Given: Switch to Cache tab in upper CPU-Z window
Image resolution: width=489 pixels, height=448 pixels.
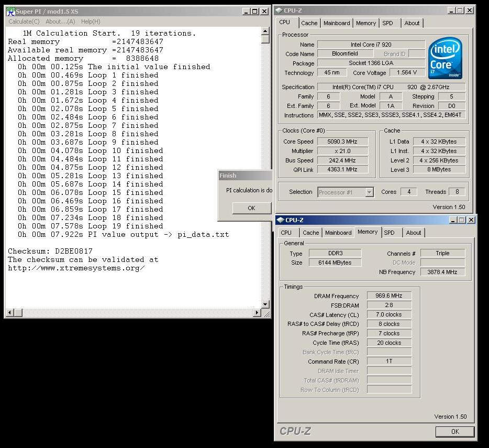Looking at the screenshot, I should pos(309,23).
